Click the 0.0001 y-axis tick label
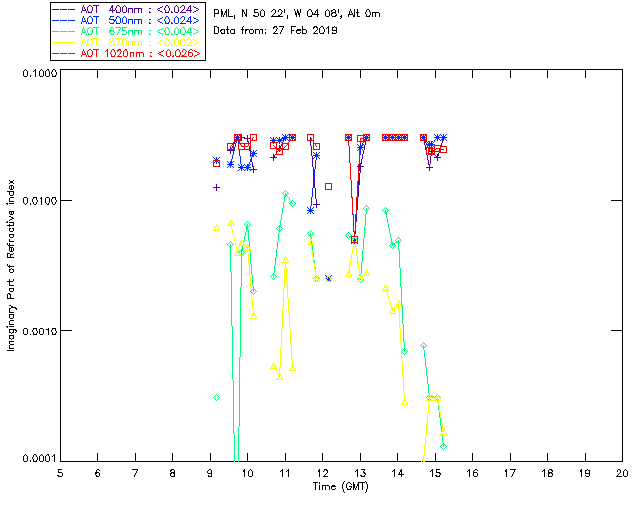Viewport: 640px width, 512px height. (40, 459)
